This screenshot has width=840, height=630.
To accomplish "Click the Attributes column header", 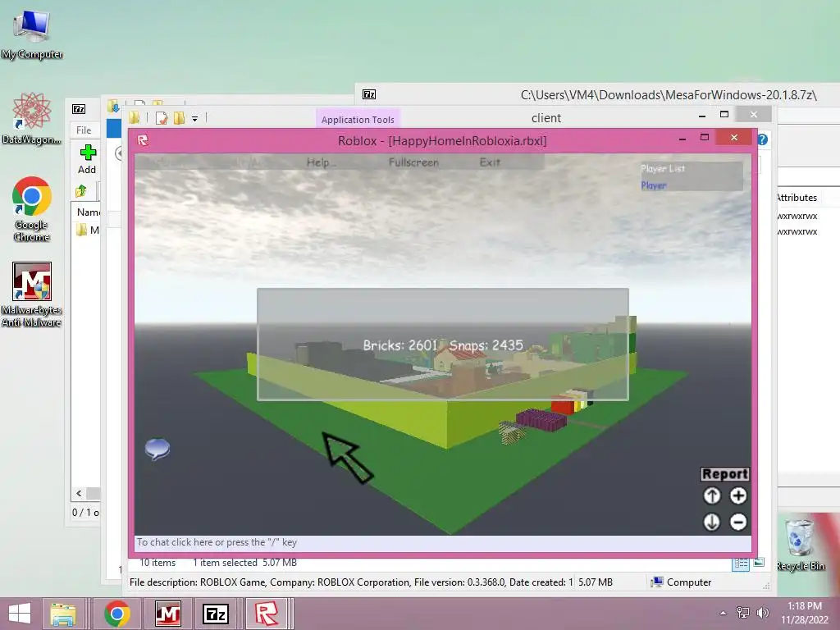I will tap(797, 198).
